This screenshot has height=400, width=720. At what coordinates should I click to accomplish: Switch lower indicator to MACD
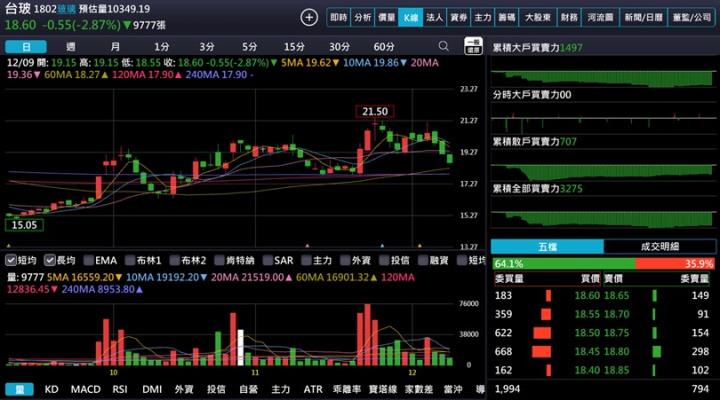tap(85, 388)
